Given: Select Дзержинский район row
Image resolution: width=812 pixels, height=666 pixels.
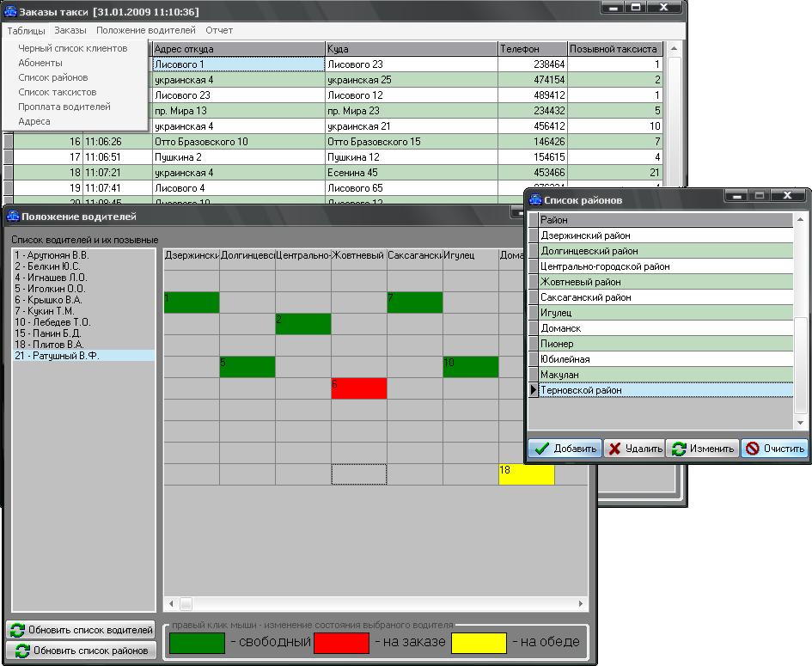Looking at the screenshot, I should 666,235.
